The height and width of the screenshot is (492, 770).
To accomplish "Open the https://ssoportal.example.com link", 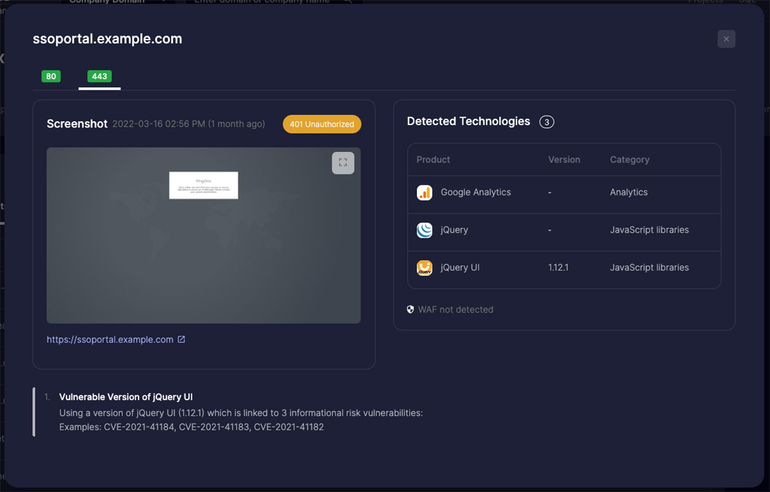I will pyautogui.click(x=110, y=339).
